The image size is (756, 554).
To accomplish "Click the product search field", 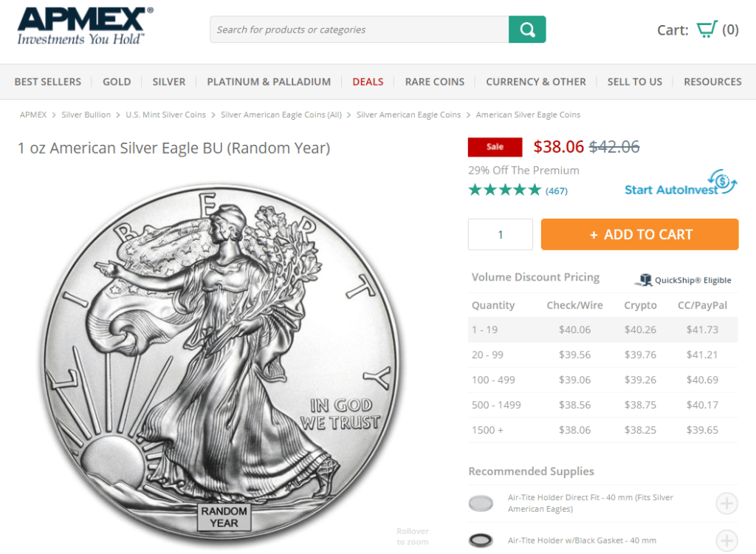I will coord(360,30).
